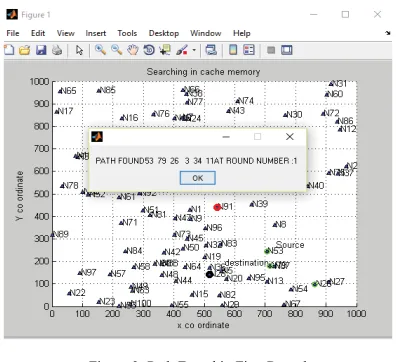This screenshot has height=362, width=396.
Task: Click the dock figure arrow in menu bar
Action: [x=388, y=33]
